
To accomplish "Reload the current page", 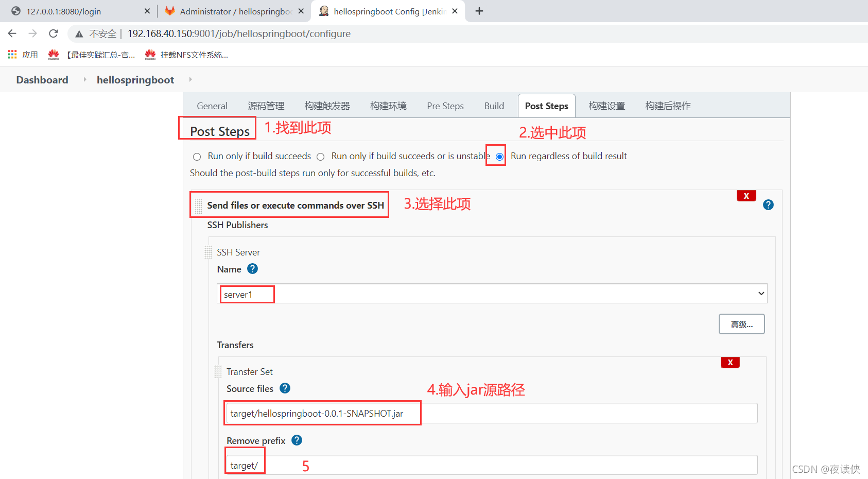I will [54, 33].
